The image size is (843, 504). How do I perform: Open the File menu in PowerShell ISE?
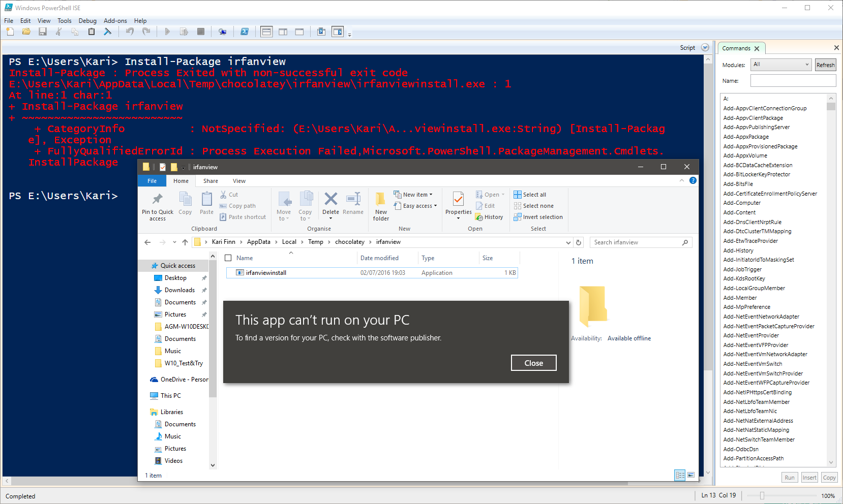[x=9, y=21]
